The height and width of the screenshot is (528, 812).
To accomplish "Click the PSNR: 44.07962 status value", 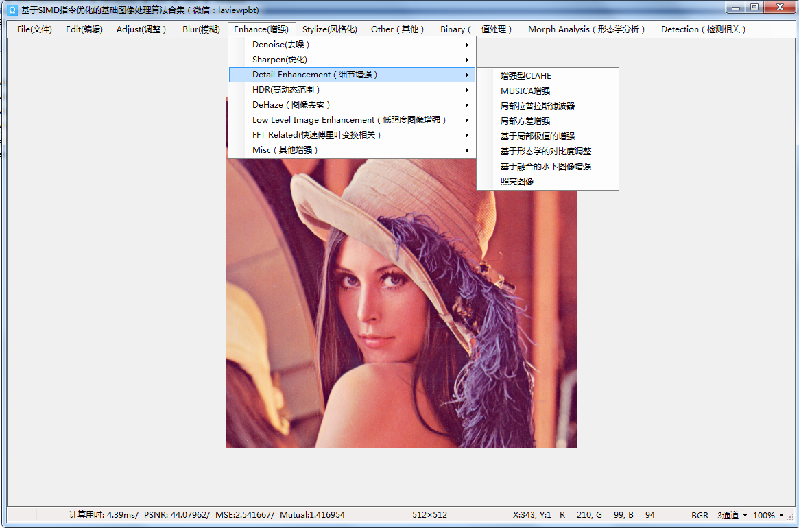I will pyautogui.click(x=176, y=515).
